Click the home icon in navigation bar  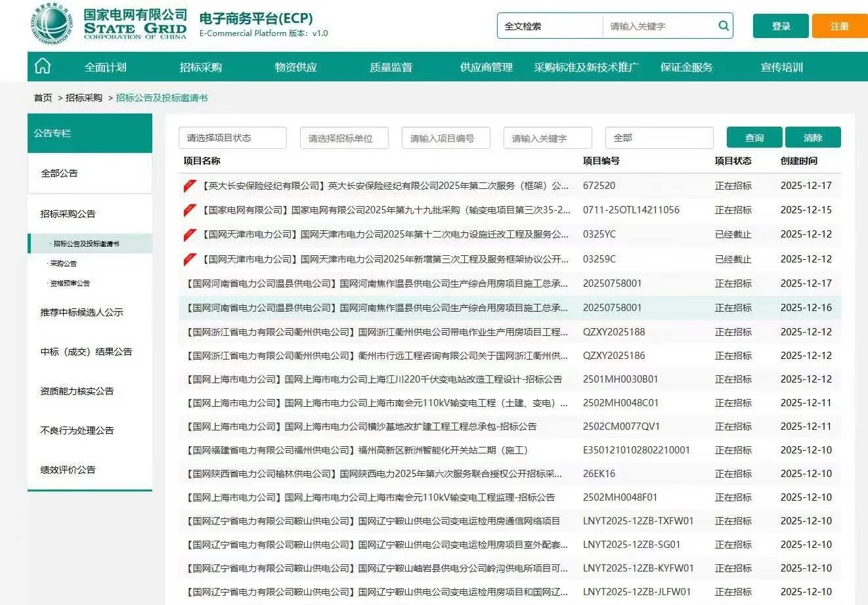[x=43, y=66]
